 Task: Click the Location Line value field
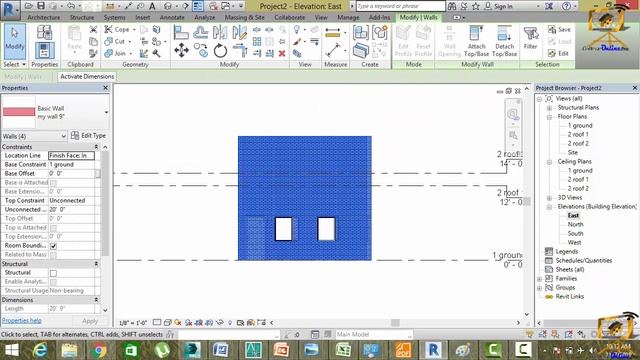[71, 156]
